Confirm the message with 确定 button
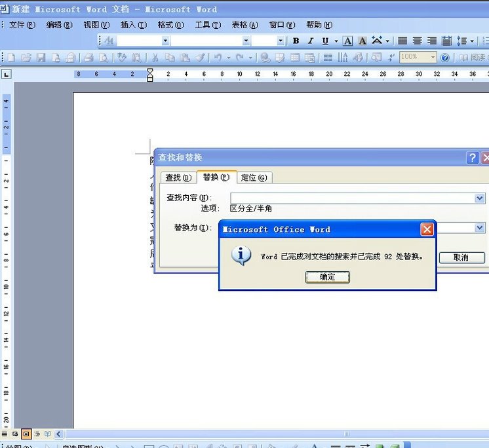489x448 pixels. pyautogui.click(x=328, y=277)
